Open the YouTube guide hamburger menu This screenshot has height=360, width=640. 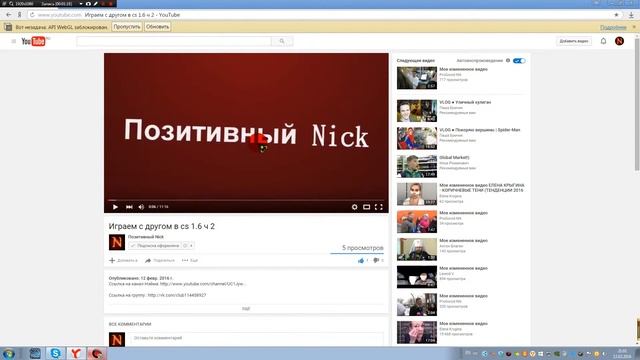coord(13,41)
